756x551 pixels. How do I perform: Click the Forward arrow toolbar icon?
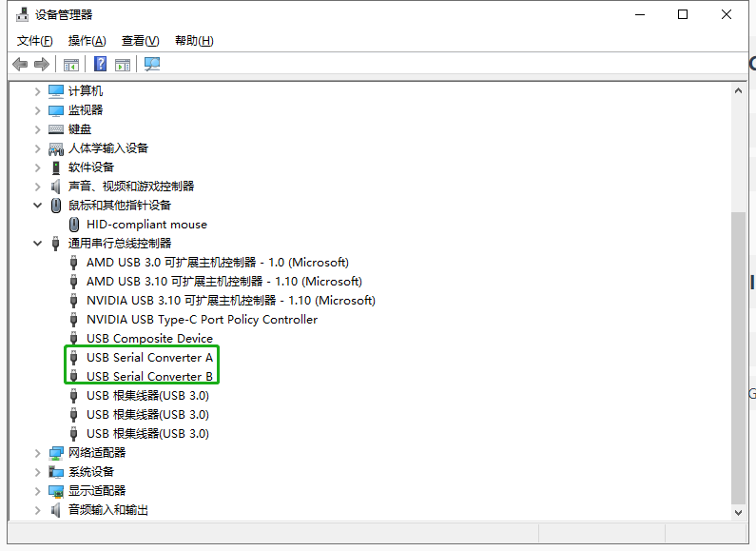point(42,64)
